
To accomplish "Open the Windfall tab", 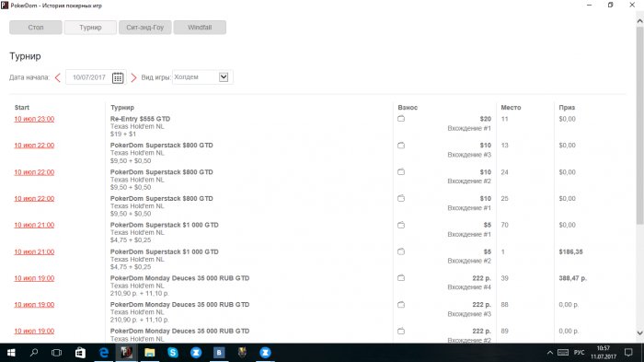I will (200, 28).
